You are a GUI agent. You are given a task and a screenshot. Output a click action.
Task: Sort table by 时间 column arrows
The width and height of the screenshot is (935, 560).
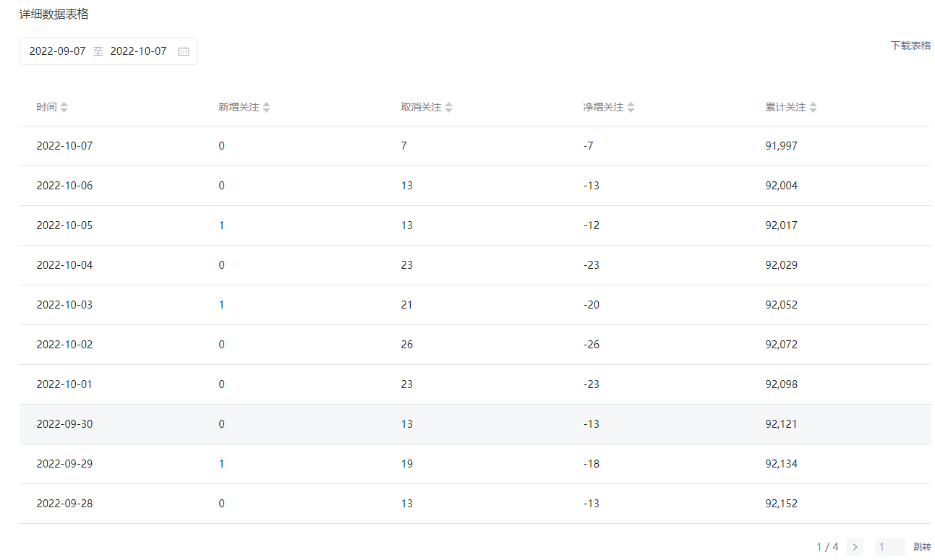[64, 107]
